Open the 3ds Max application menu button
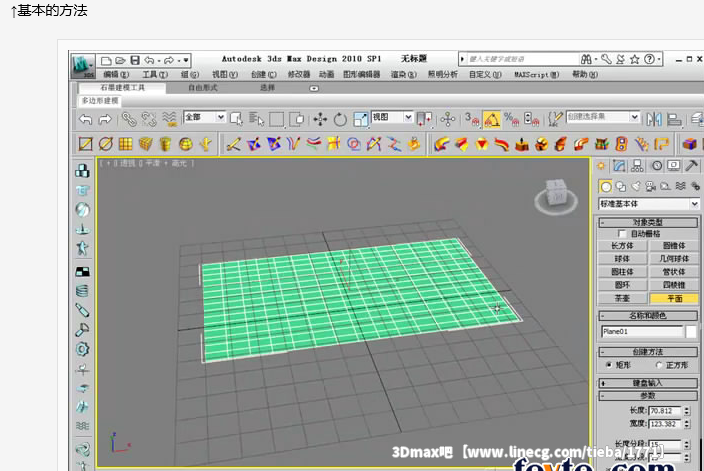704x471 pixels. [83, 66]
